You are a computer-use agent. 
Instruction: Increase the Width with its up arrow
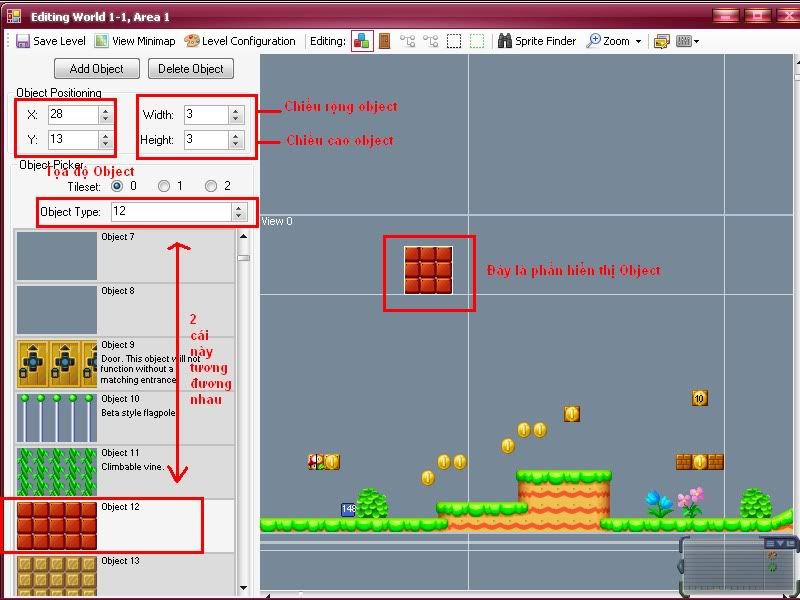[x=236, y=110]
